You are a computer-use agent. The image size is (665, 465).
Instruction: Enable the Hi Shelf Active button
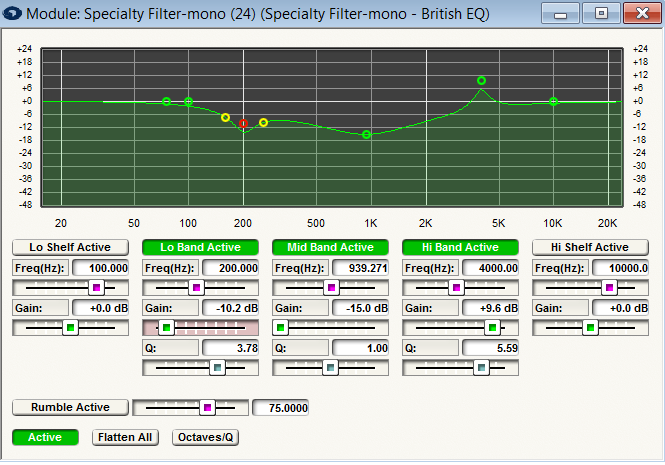coord(590,247)
